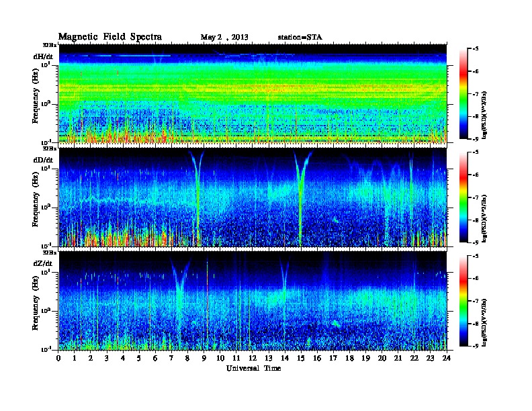
Task: Click the dZ/dt panel color scale bar
Action: click(463, 301)
